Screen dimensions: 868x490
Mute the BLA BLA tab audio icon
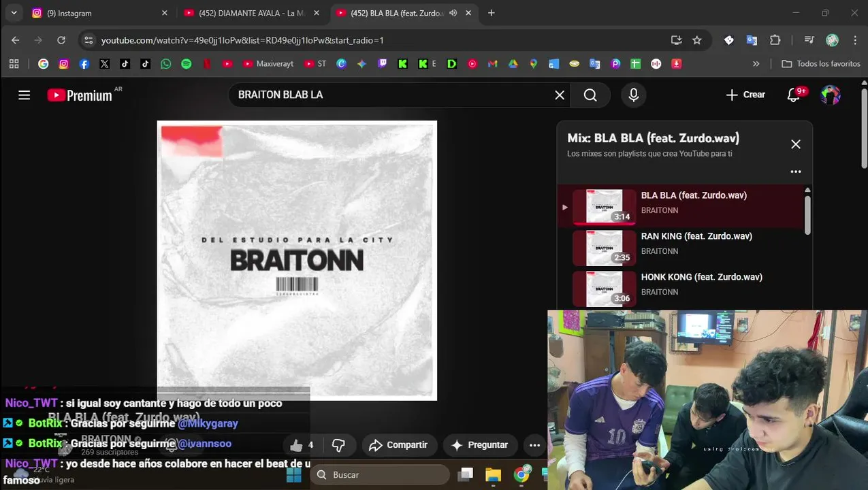coord(453,13)
